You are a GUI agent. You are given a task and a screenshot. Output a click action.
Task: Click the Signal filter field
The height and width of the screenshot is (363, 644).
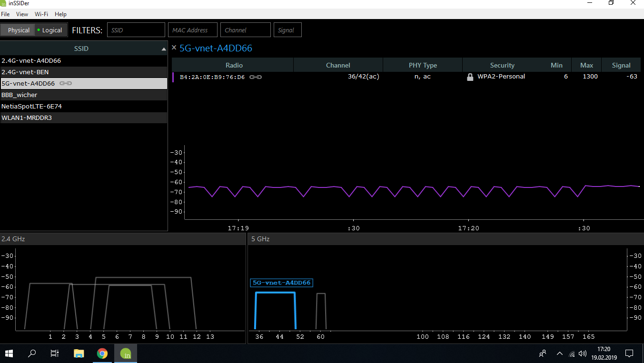[x=287, y=30]
